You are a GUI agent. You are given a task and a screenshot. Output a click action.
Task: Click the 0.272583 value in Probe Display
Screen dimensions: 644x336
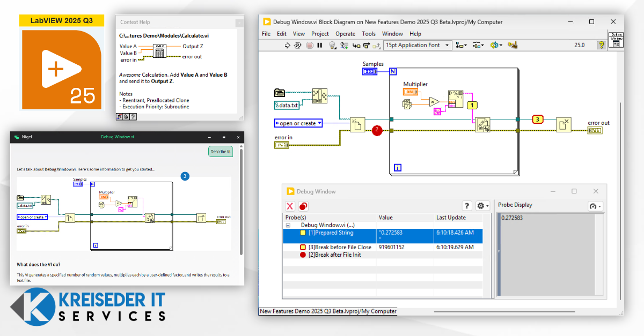[x=512, y=218]
